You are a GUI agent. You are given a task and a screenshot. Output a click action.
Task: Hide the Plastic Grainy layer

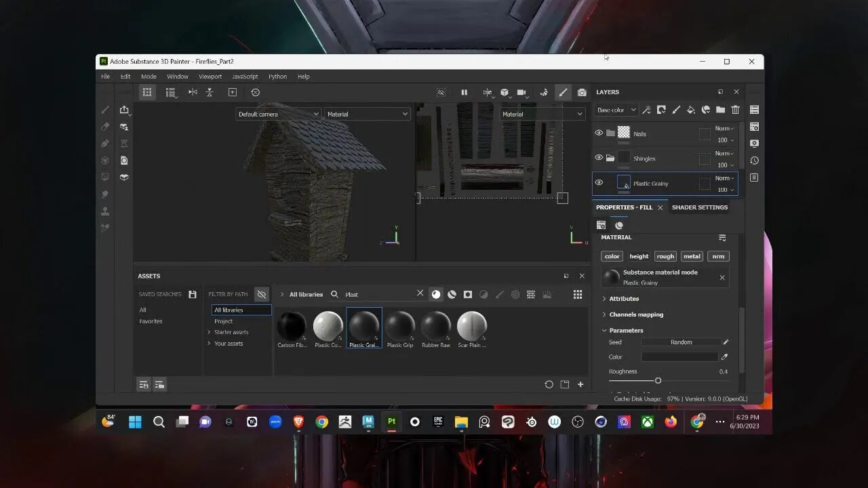point(599,182)
